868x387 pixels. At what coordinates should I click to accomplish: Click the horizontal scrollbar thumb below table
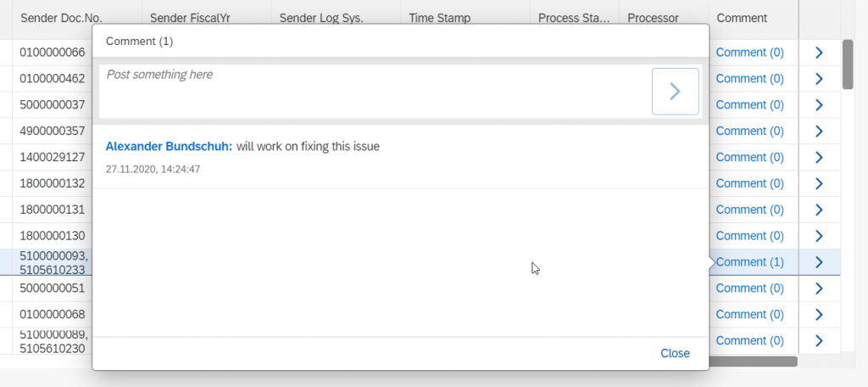coord(753,362)
